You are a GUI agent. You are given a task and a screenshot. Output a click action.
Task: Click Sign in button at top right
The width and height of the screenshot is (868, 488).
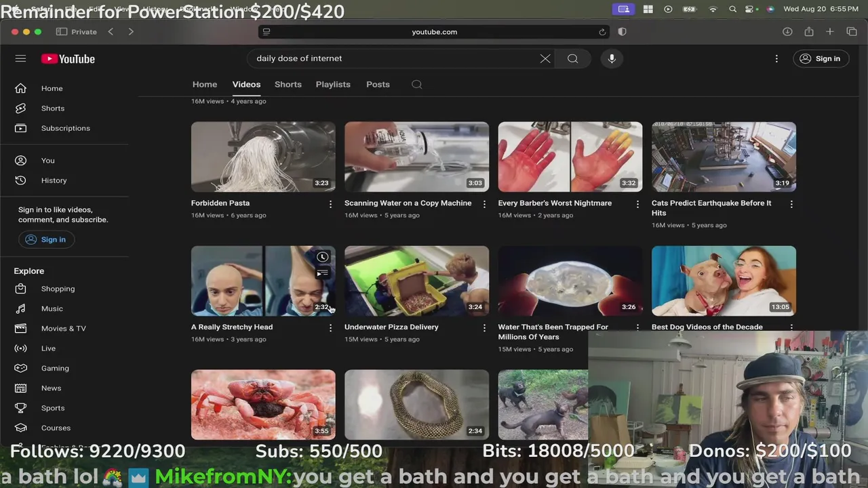coord(821,58)
